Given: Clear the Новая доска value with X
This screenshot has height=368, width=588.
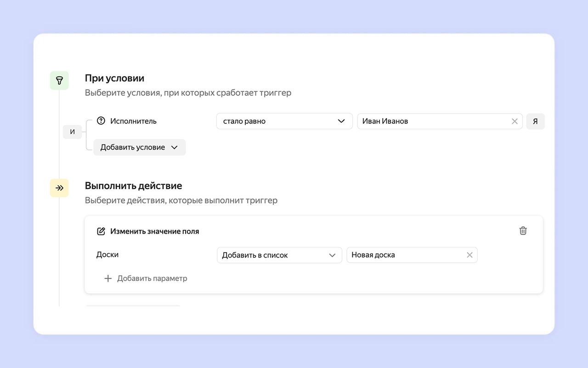Looking at the screenshot, I should tap(469, 255).
